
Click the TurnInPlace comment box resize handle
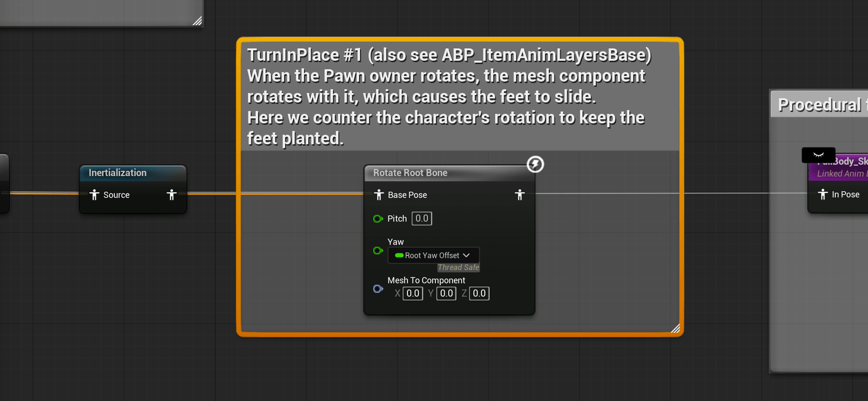tap(675, 328)
